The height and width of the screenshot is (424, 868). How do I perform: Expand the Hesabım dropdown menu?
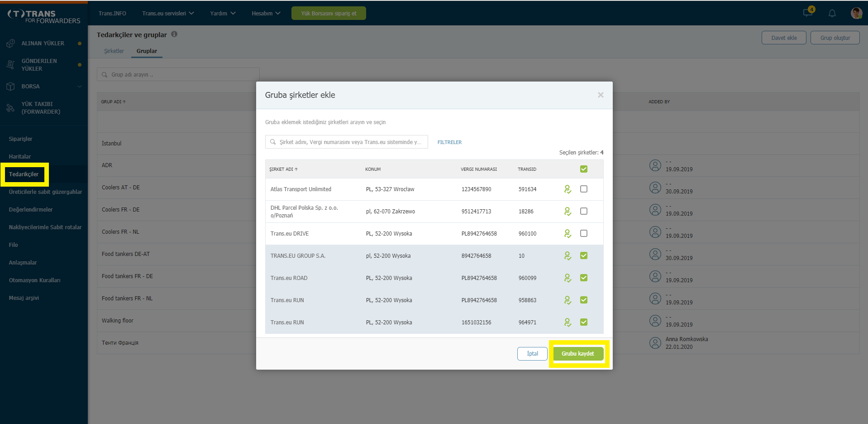(266, 13)
